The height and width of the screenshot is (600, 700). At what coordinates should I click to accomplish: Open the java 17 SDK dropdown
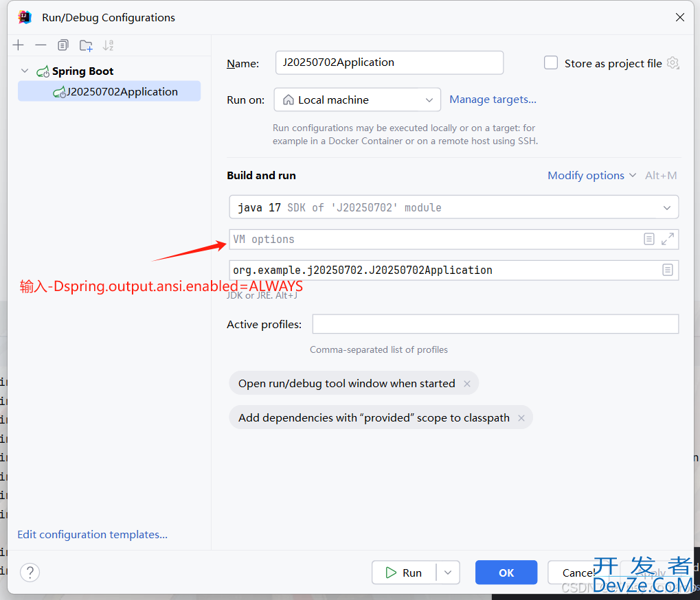(x=454, y=207)
